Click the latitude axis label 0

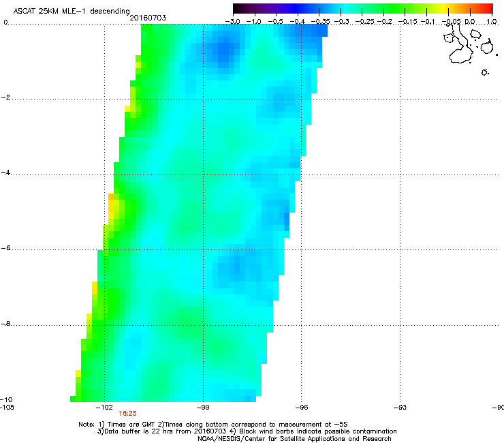(5, 22)
